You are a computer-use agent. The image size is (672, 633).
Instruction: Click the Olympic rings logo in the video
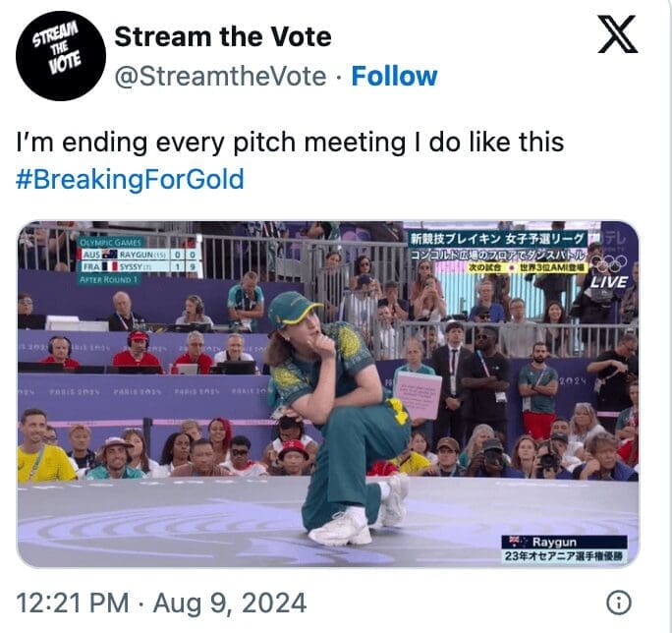click(608, 262)
